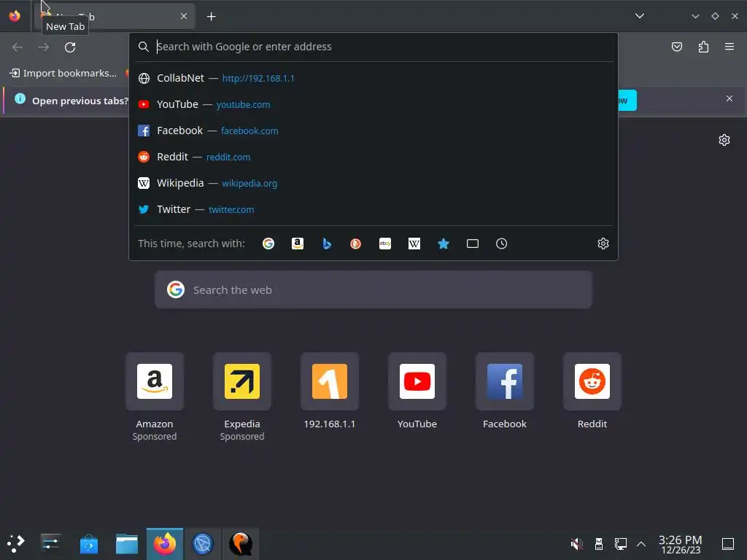Open the Firefox application menu
Image resolution: width=747 pixels, height=560 pixels.
[x=729, y=47]
